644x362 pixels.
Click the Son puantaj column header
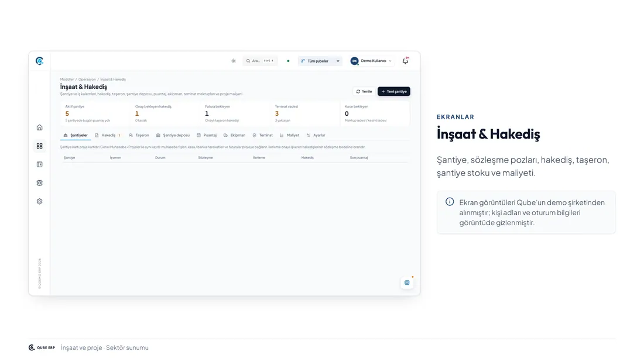359,157
